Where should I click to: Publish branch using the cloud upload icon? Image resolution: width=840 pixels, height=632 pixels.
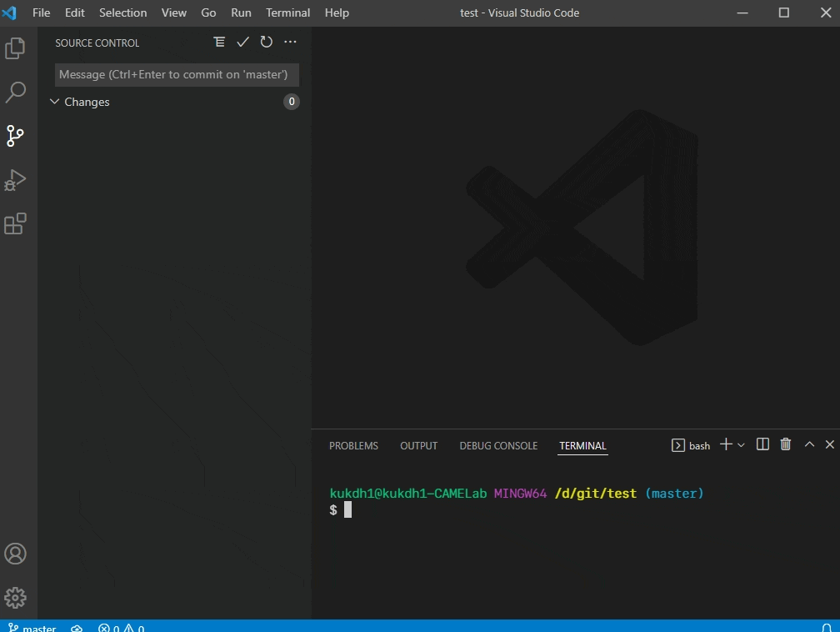(x=77, y=628)
